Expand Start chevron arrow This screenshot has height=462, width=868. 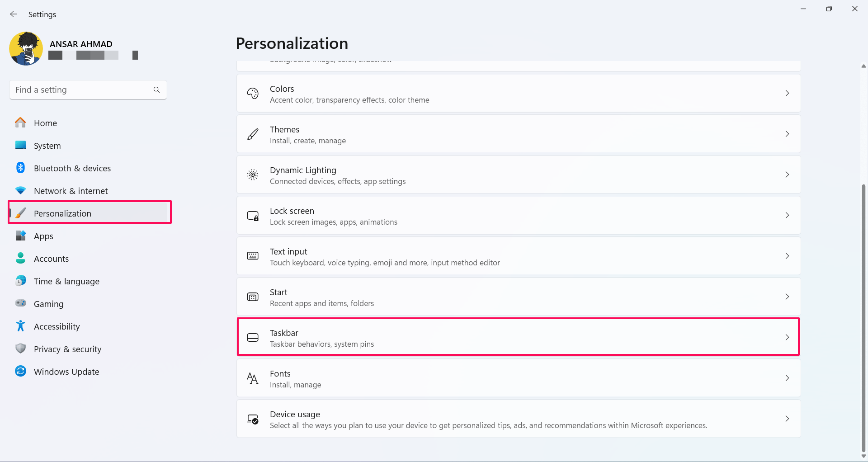pos(787,297)
